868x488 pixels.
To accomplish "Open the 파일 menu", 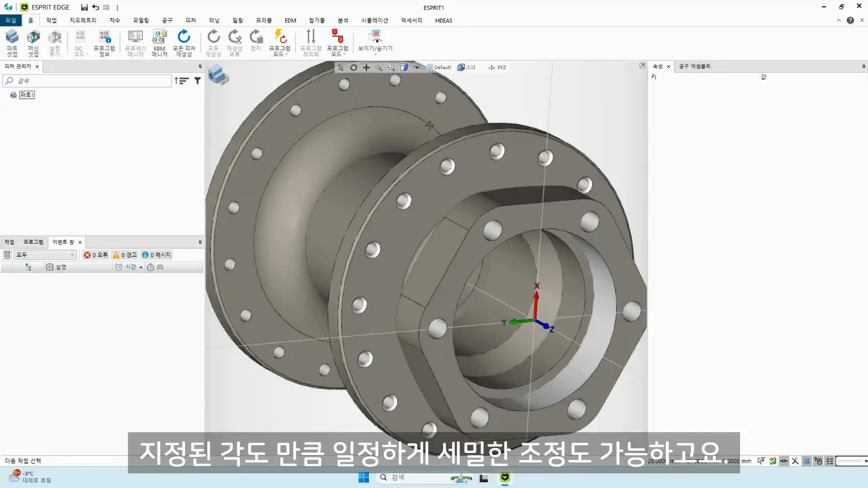I will [x=10, y=20].
